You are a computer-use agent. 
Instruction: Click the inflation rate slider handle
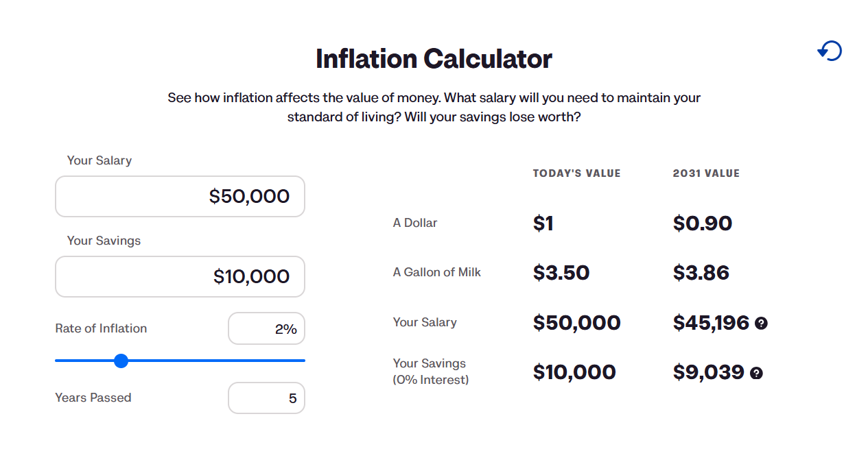coord(121,361)
